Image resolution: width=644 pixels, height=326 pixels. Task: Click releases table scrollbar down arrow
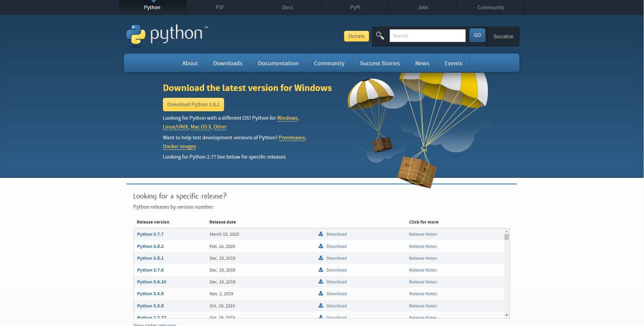click(507, 315)
